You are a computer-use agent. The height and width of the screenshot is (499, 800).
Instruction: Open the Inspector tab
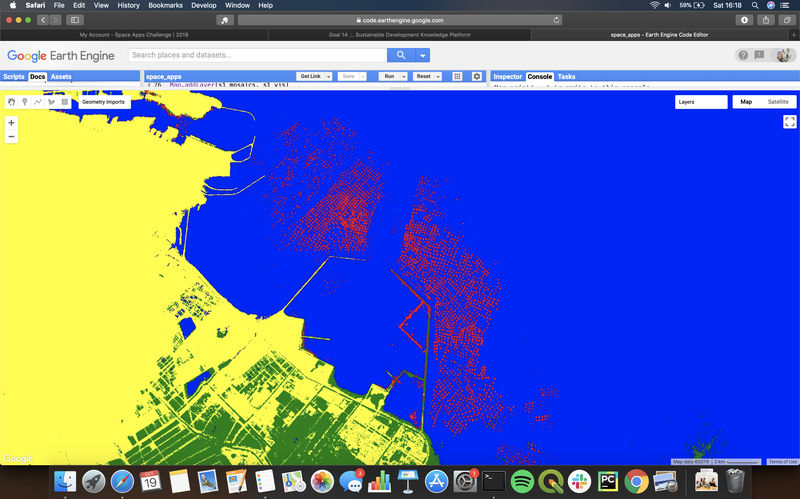[x=507, y=76]
